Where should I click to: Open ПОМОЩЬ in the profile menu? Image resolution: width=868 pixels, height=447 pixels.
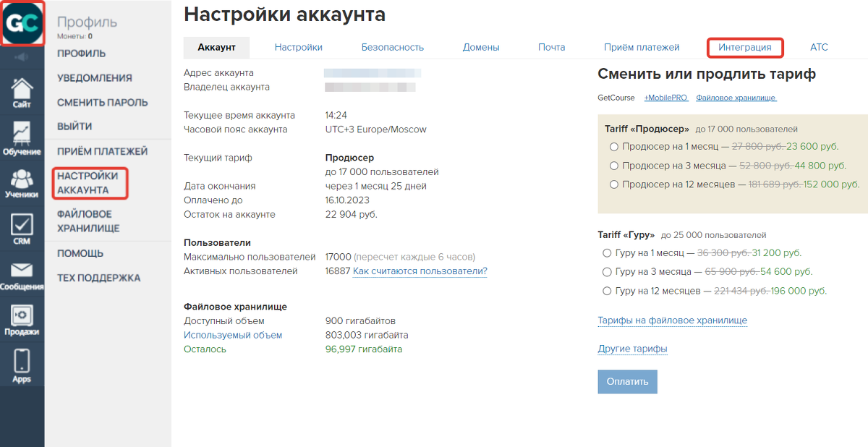(x=80, y=254)
